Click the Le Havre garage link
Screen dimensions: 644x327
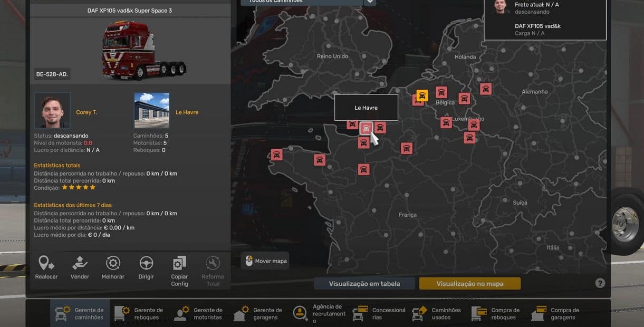pyautogui.click(x=187, y=112)
